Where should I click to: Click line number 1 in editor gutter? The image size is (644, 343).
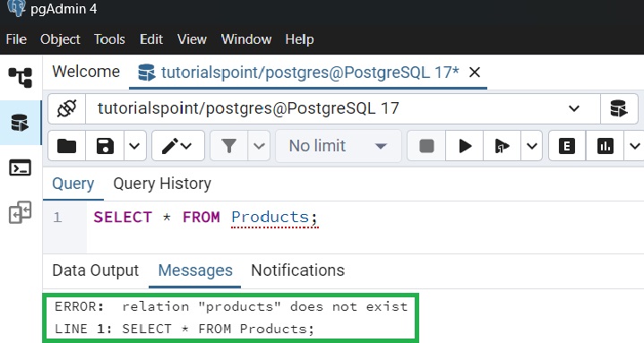point(57,218)
